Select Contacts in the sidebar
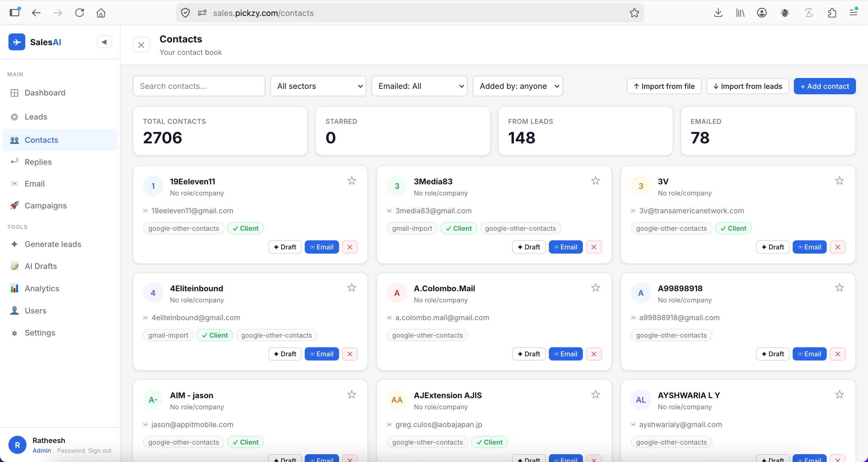The width and height of the screenshot is (868, 462). pos(60,140)
